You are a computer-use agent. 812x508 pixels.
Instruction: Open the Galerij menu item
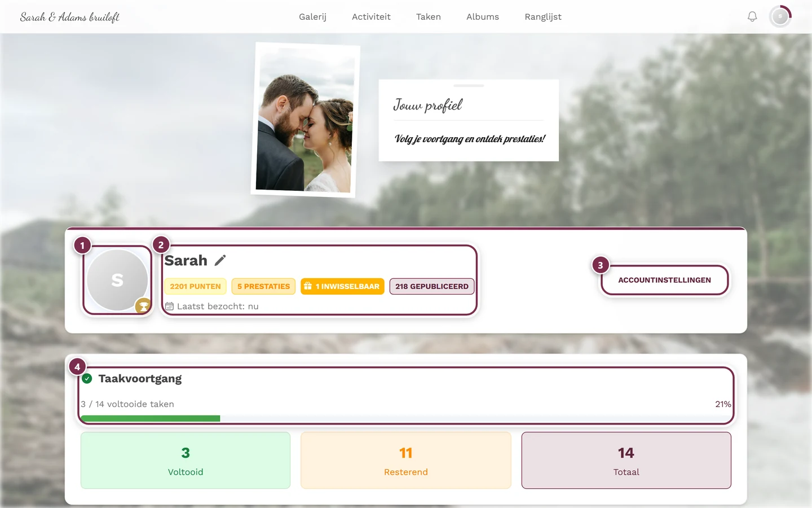312,17
